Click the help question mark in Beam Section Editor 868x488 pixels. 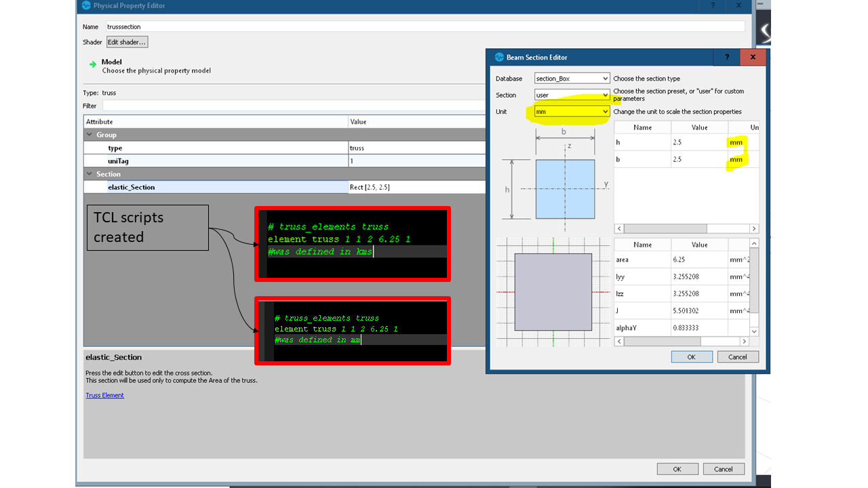(x=727, y=58)
